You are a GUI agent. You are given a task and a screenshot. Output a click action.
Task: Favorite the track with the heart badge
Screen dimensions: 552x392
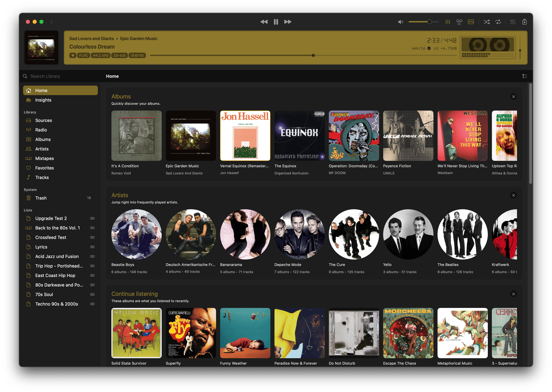tap(73, 56)
